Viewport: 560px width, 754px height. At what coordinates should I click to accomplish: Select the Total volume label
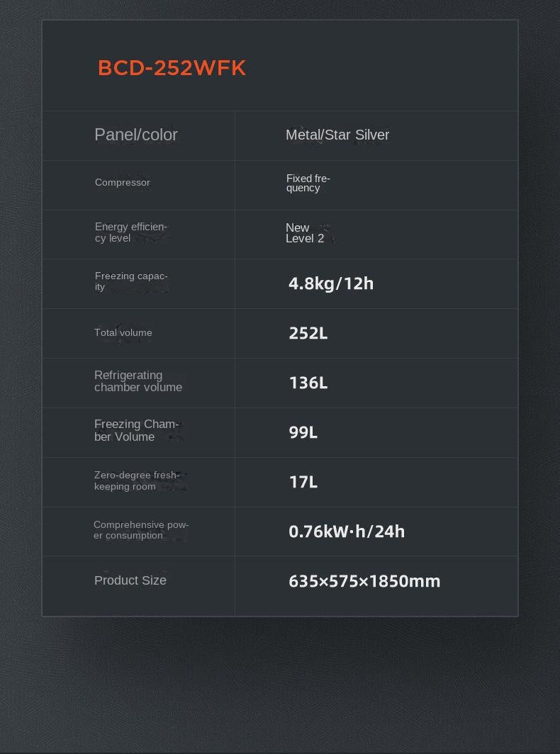coord(123,332)
